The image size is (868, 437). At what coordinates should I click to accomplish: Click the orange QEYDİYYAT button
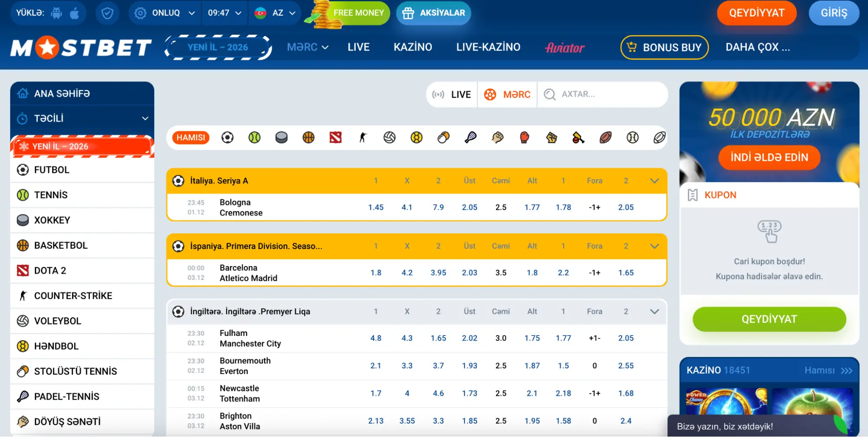pos(756,13)
